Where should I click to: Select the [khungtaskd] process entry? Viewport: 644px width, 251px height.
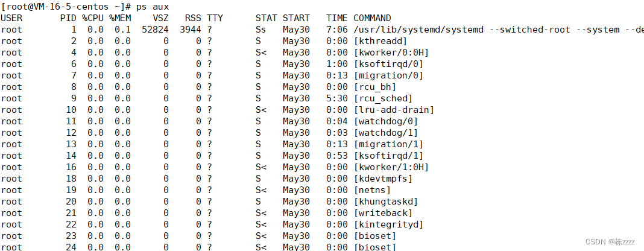[385, 202]
